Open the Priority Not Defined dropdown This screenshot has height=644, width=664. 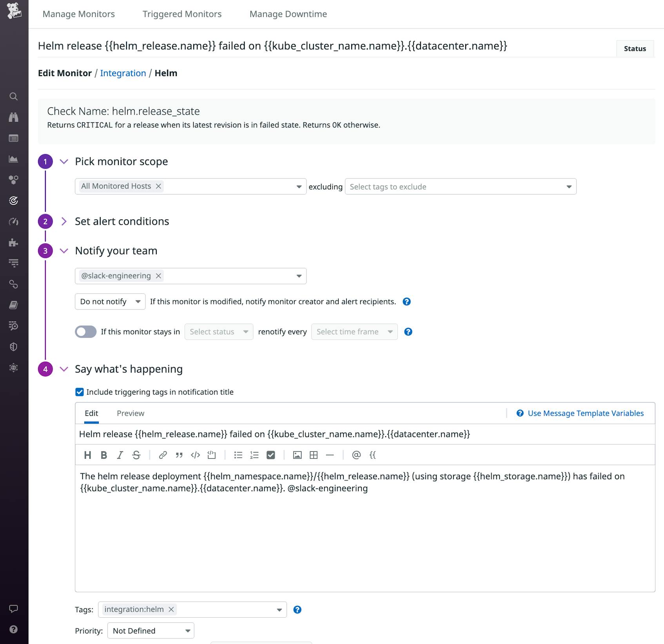151,631
